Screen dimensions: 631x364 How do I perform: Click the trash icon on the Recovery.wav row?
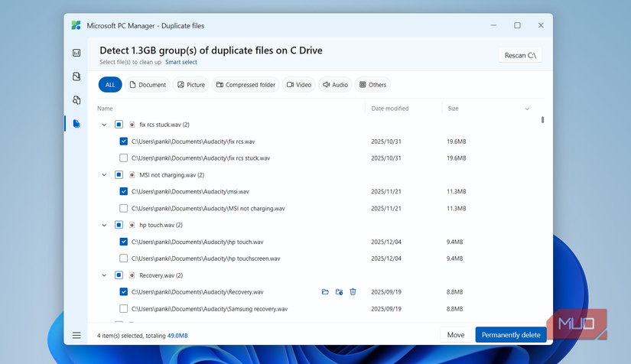[x=353, y=292]
